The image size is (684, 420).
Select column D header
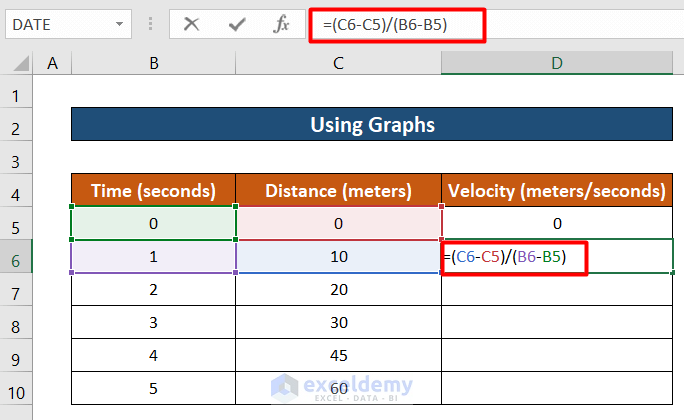point(557,64)
